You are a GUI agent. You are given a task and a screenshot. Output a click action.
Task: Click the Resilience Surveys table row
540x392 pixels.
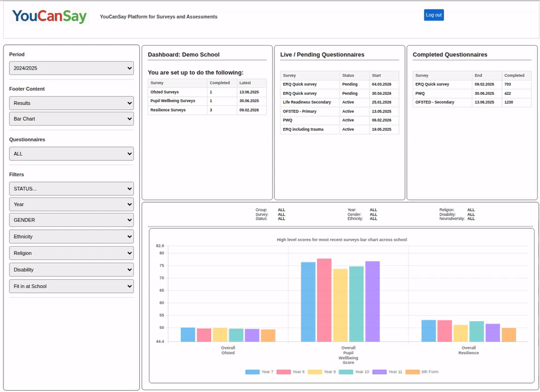pos(207,110)
